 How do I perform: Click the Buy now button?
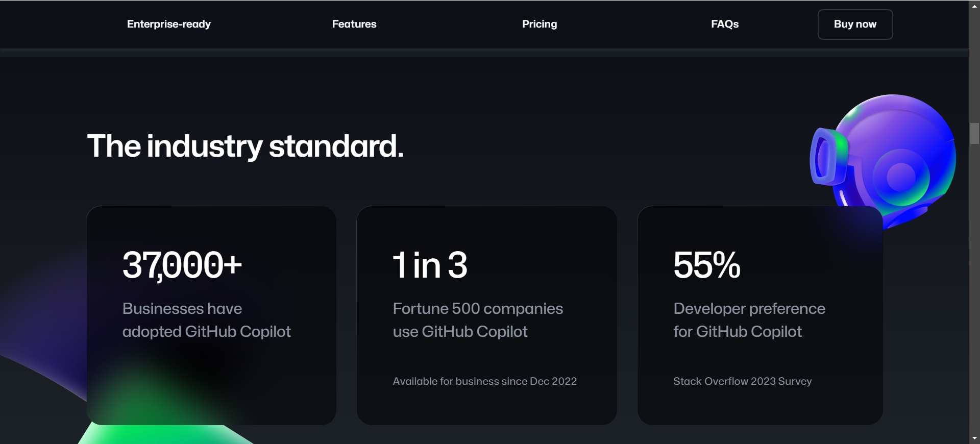point(855,24)
